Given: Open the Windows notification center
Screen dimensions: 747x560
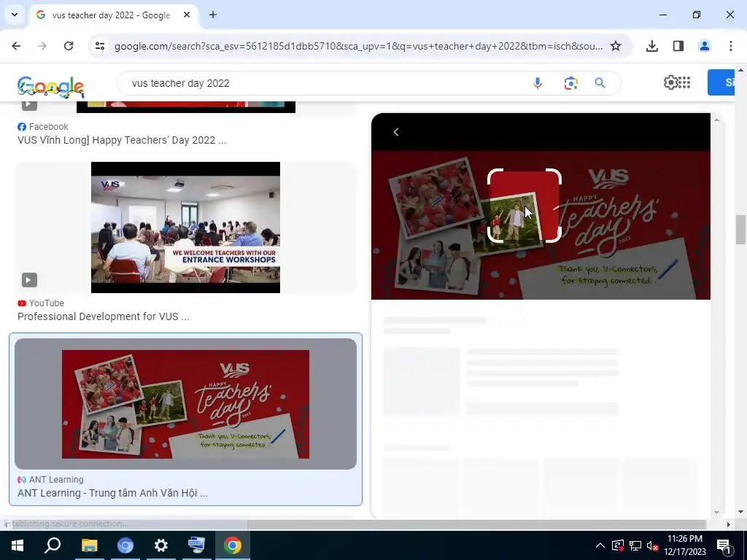Looking at the screenshot, I should point(724,545).
